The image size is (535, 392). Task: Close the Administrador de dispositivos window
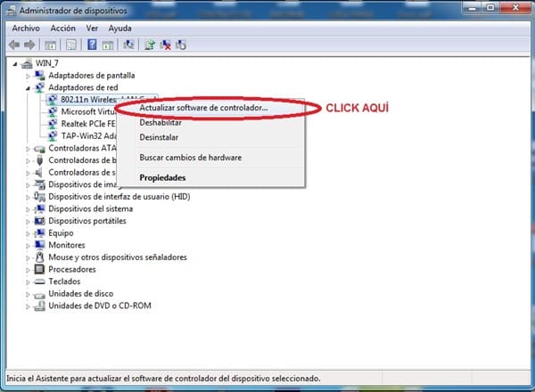click(x=515, y=7)
